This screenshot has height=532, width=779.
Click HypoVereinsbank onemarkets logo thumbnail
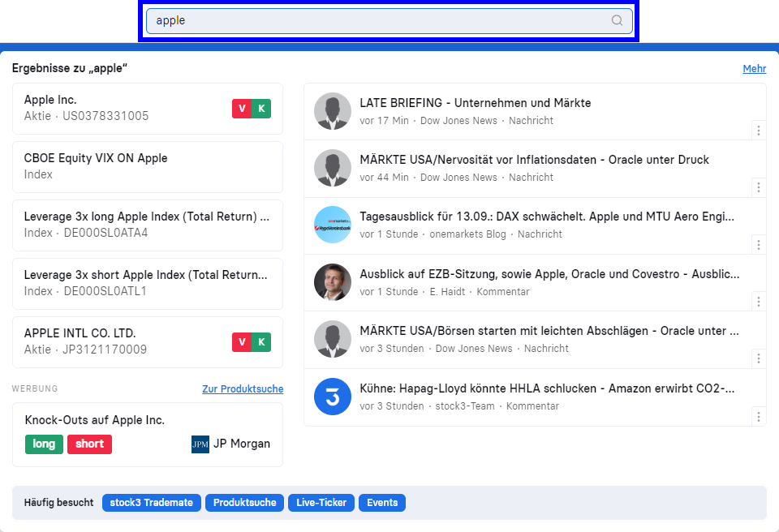(x=333, y=225)
